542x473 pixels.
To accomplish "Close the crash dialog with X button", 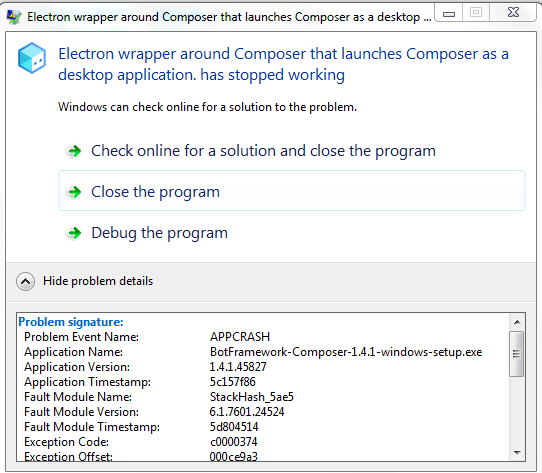I will point(513,13).
